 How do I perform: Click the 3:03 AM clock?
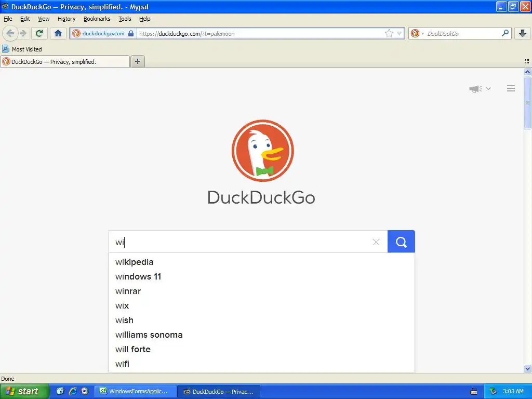click(513, 391)
